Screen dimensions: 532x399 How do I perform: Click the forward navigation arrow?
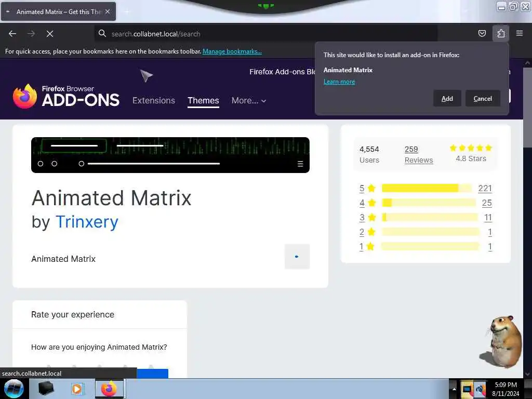31,34
